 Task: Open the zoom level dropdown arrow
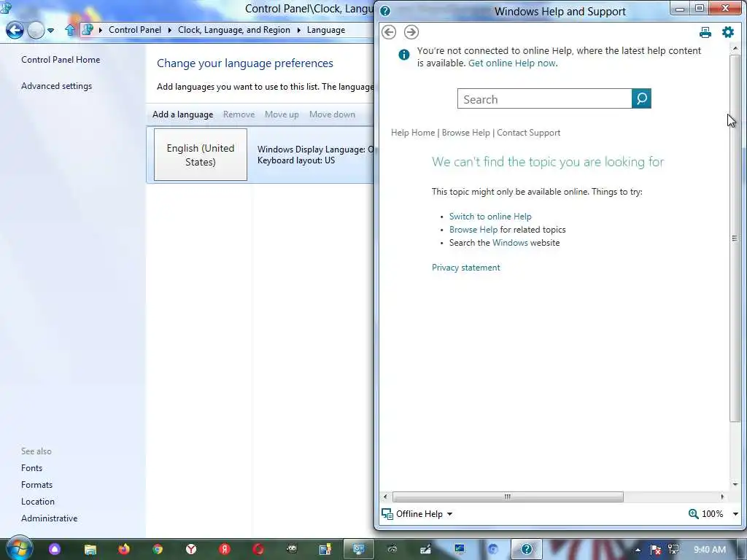pyautogui.click(x=735, y=514)
